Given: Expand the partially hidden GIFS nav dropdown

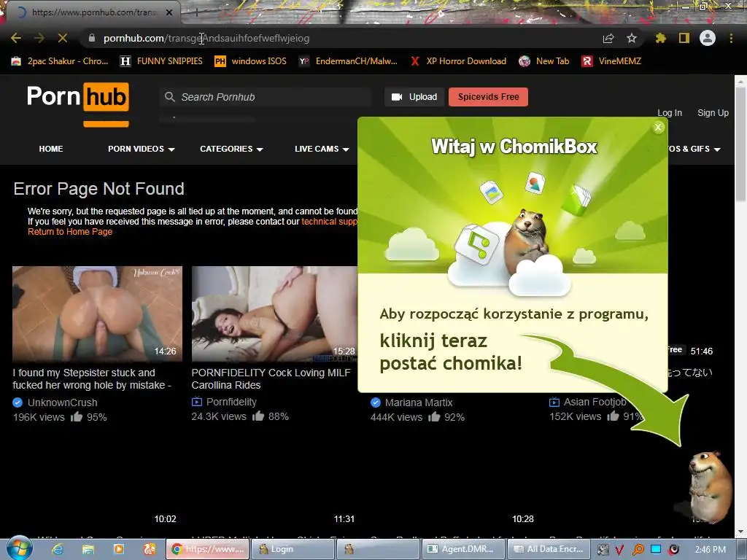Looking at the screenshot, I should (x=694, y=149).
